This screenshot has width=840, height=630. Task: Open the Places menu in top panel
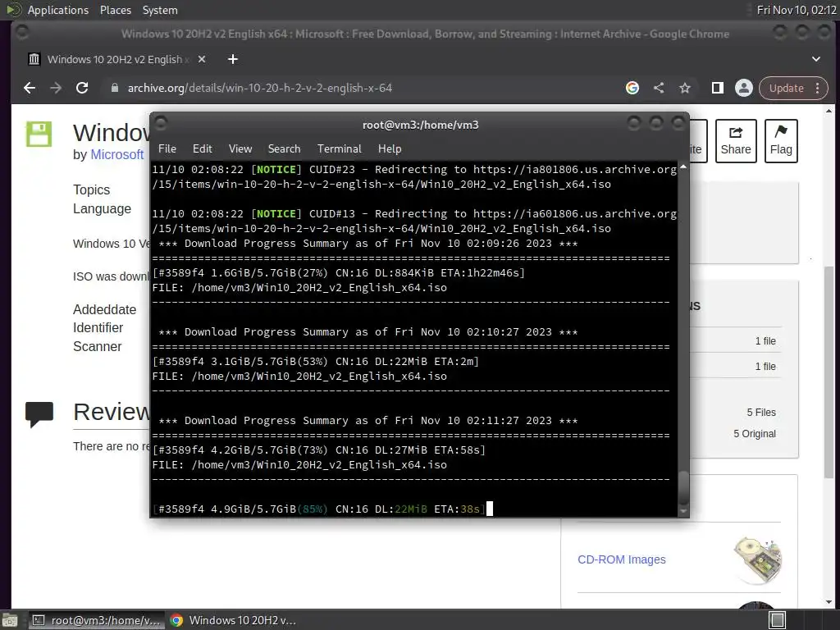[x=115, y=10]
